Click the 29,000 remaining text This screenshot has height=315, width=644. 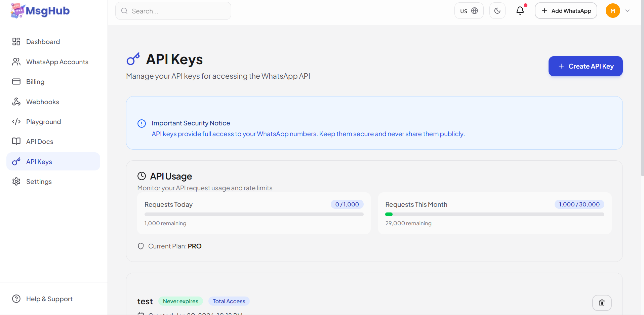coord(408,223)
